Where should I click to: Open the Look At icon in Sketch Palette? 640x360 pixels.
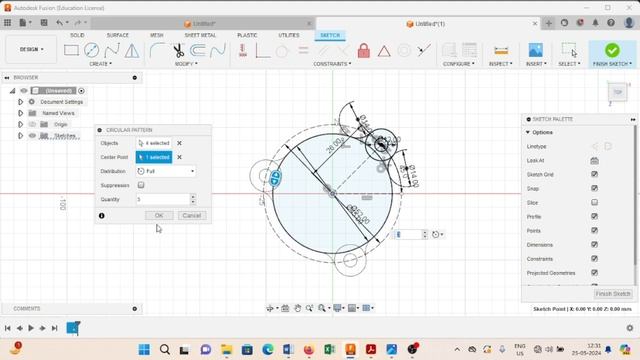click(594, 160)
